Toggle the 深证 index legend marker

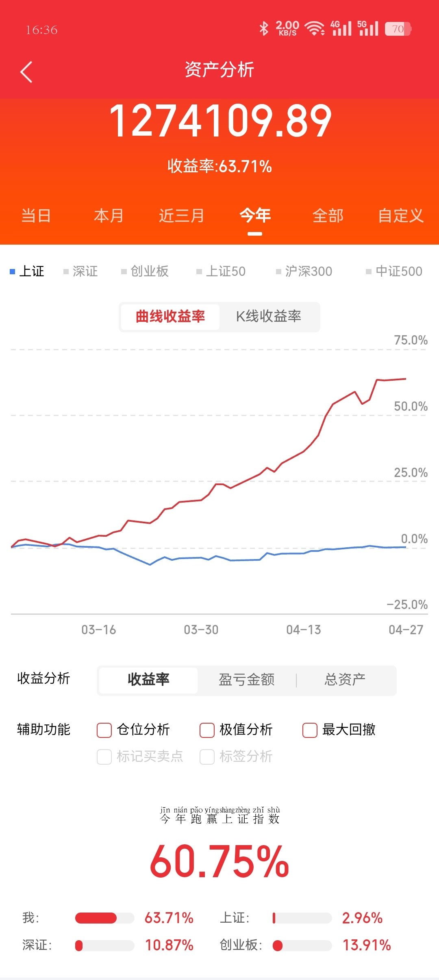tap(80, 271)
